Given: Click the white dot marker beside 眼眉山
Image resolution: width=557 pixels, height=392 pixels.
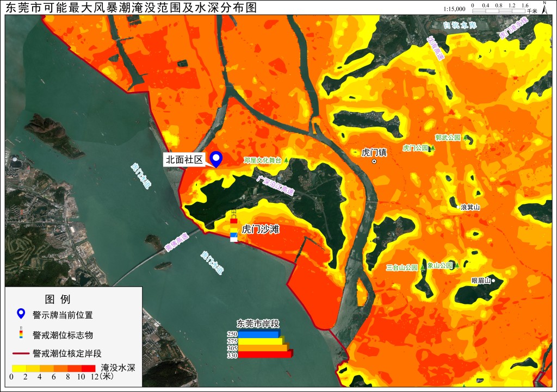Looking at the screenshot, I should coord(493,281).
